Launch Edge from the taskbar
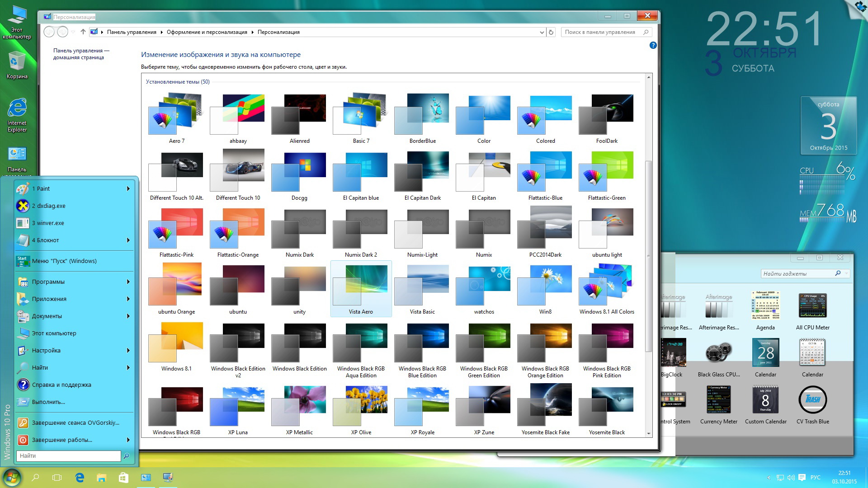Viewport: 868px width, 488px height. click(80, 477)
